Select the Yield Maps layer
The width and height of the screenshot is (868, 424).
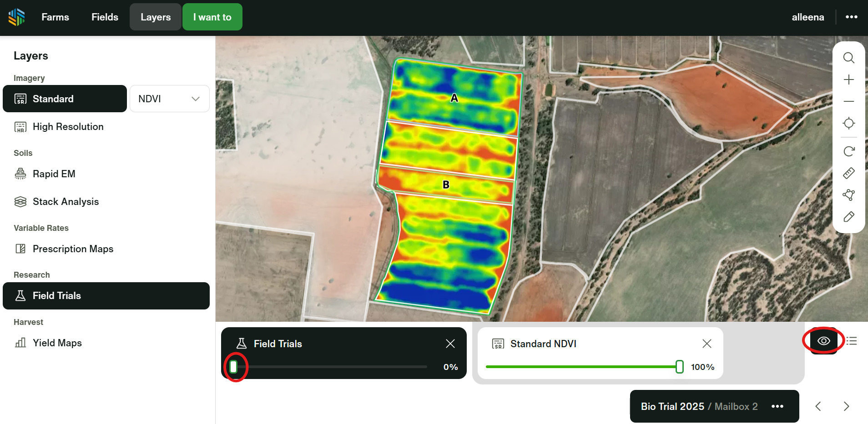57,343
